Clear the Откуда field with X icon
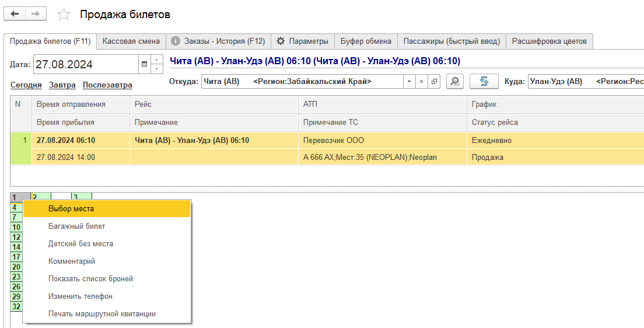644x328 pixels. pyautogui.click(x=421, y=82)
